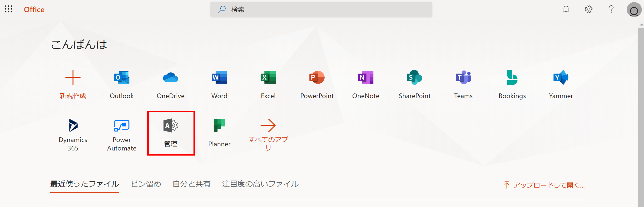Focus the 検索 search field
Screen dimensions: 644x207
tap(321, 10)
